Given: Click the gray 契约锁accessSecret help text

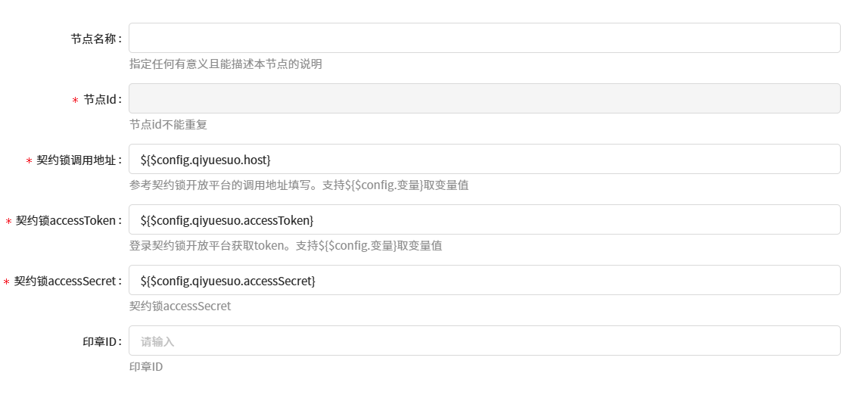Looking at the screenshot, I should (180, 306).
